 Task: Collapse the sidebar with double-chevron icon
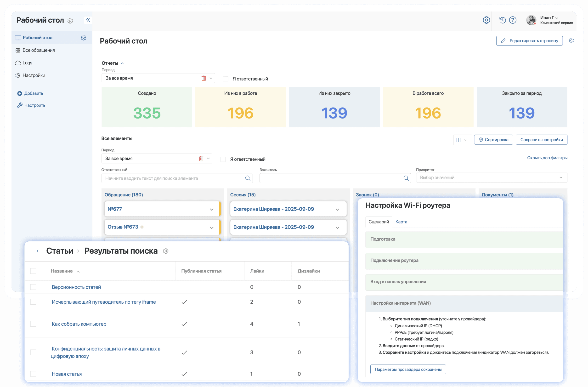coord(88,20)
